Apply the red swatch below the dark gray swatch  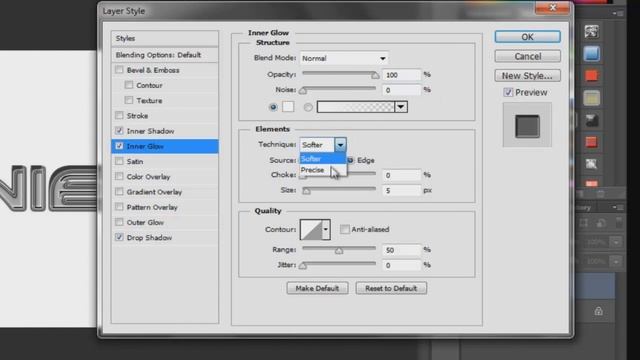click(591, 142)
